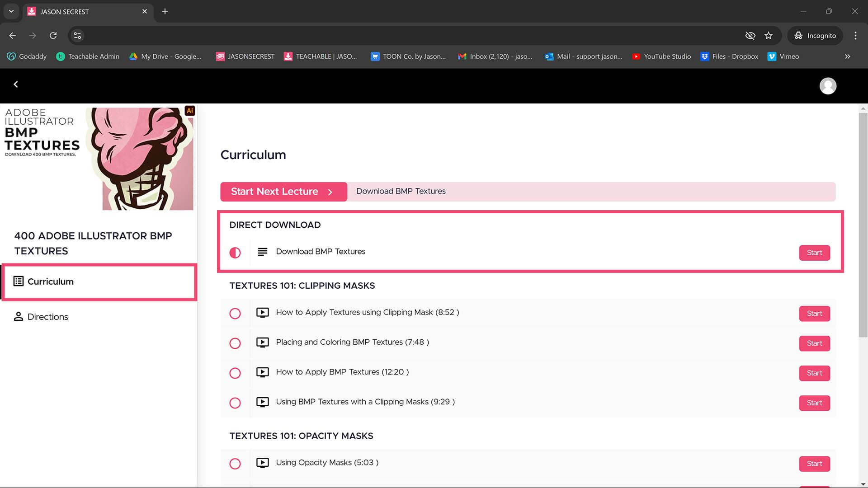The image size is (868, 488).
Task: Open a new browser tab
Action: [165, 11]
